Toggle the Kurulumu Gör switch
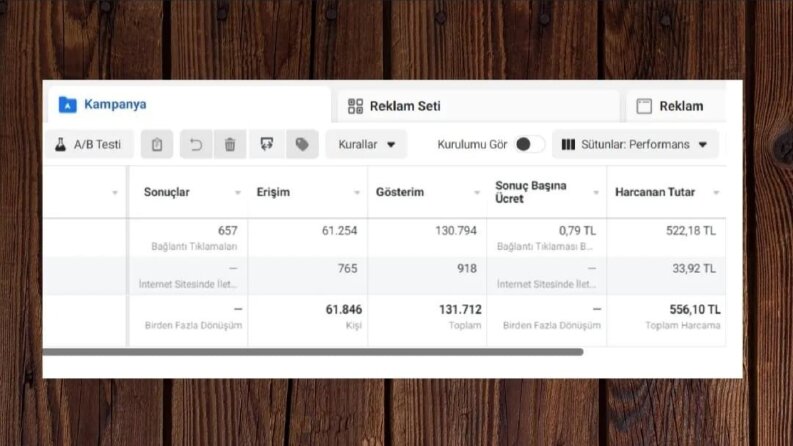The width and height of the screenshot is (793, 446). pos(529,145)
